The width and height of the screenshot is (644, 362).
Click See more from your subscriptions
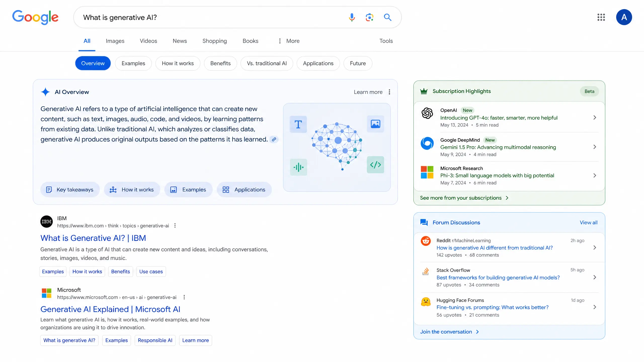(464, 198)
